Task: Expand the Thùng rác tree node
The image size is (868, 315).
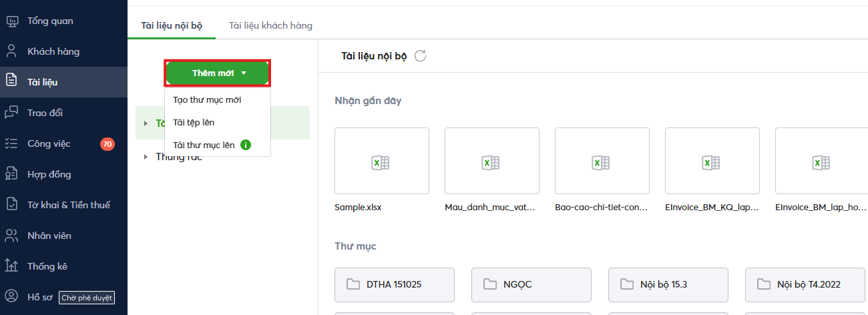Action: click(x=146, y=157)
